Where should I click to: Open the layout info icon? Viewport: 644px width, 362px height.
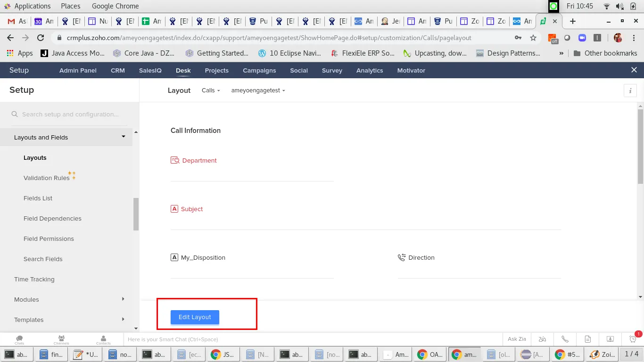(630, 90)
